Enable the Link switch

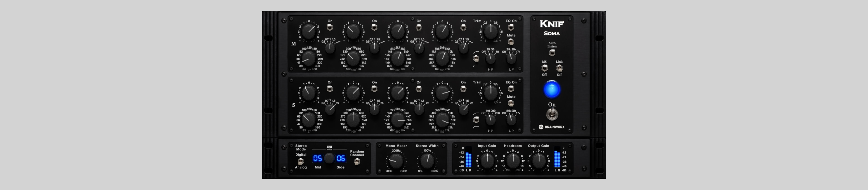click(x=559, y=68)
